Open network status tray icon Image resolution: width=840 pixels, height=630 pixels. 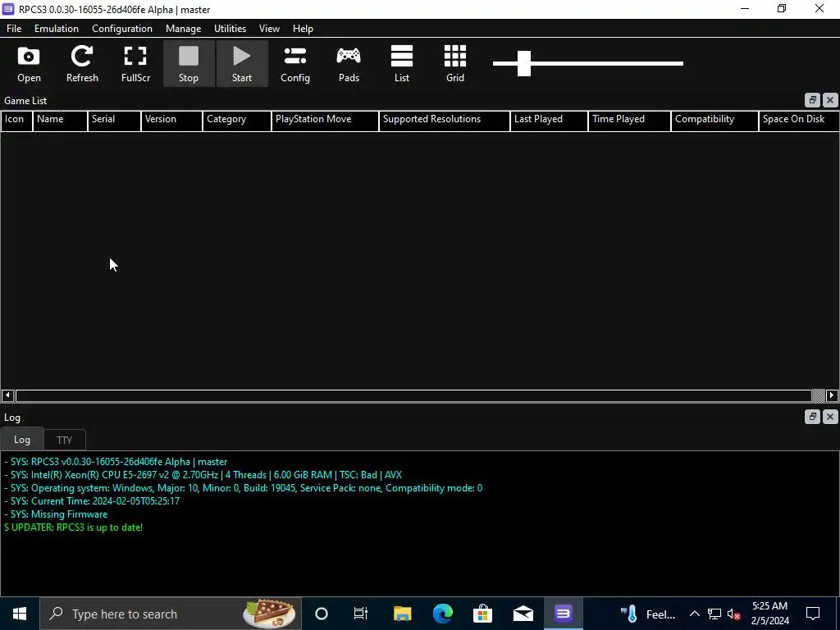coord(714,614)
